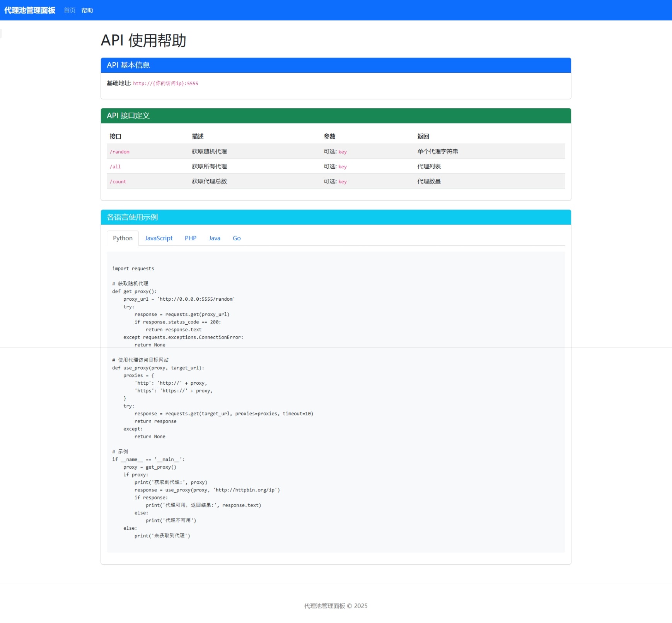Click the /random endpoint code
Image resolution: width=672 pixels, height=623 pixels.
tap(119, 152)
